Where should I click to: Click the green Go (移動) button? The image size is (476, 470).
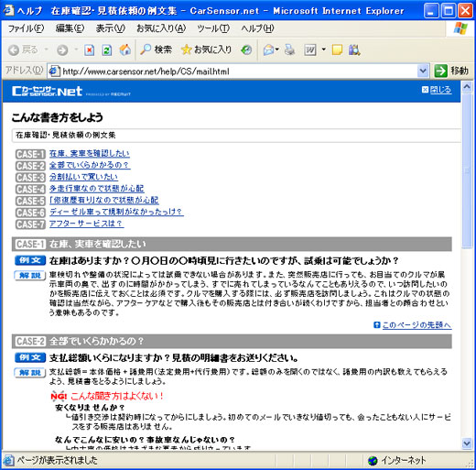point(451,71)
